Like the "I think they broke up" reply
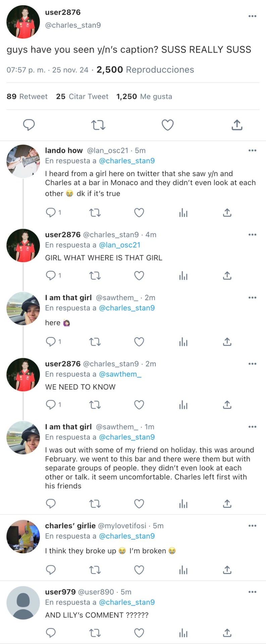266x644 pixels. 139,570
